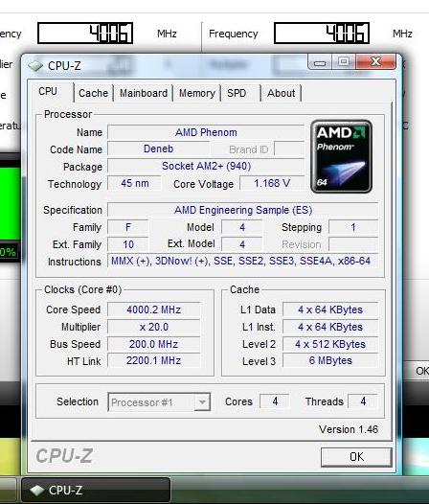Activate the CPU-Z taskbar button
The image size is (429, 504).
pos(96,490)
